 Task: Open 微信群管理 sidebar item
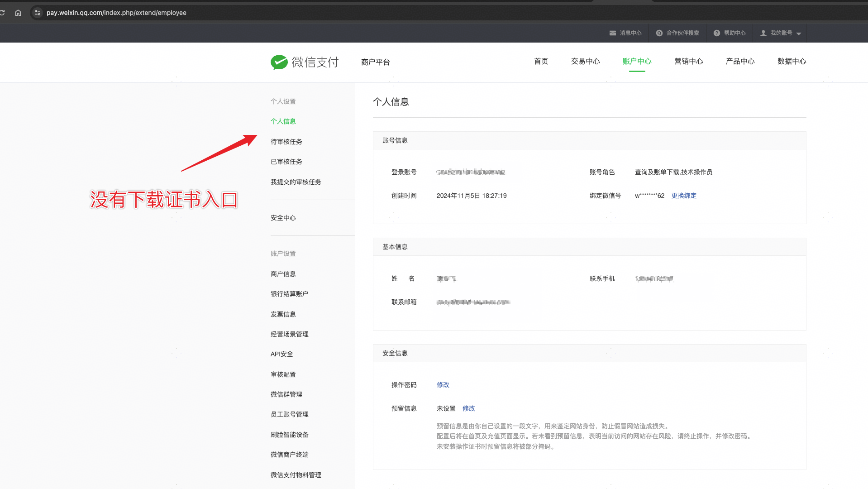tap(286, 394)
